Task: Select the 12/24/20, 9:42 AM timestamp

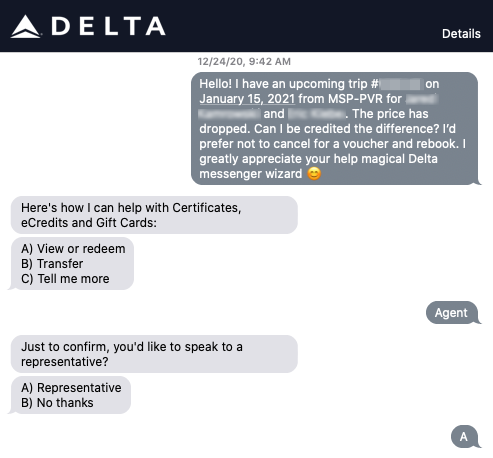Action: pos(244,61)
